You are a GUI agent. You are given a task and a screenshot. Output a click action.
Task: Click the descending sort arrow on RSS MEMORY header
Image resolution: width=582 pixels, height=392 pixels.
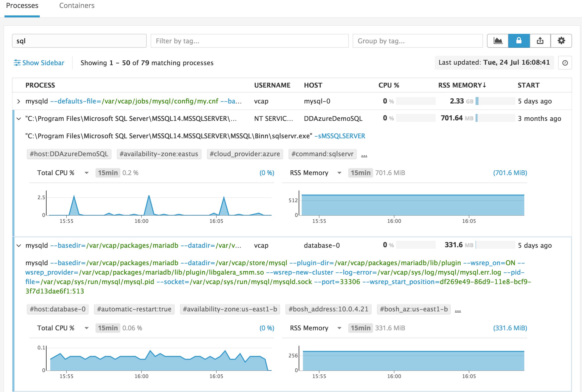[485, 85]
